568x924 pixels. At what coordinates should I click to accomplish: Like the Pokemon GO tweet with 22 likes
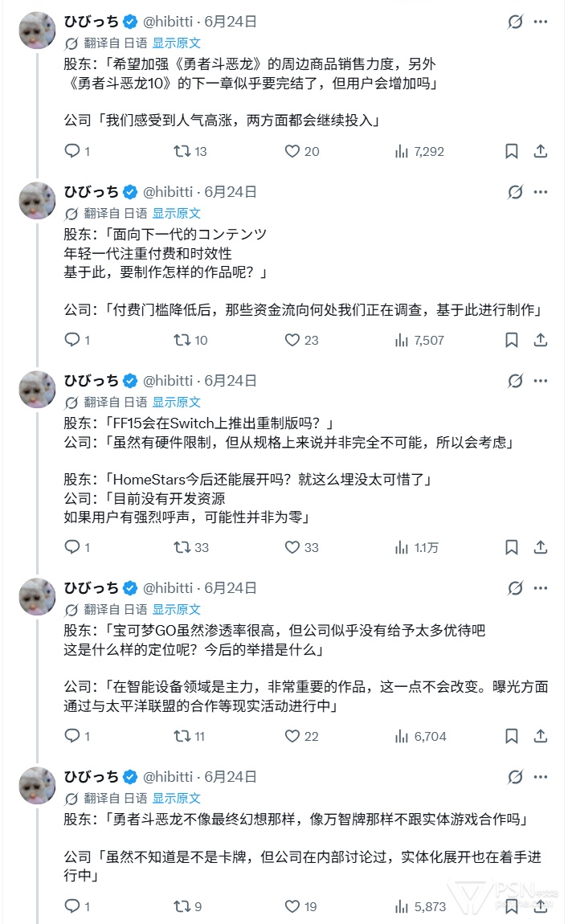(x=301, y=736)
